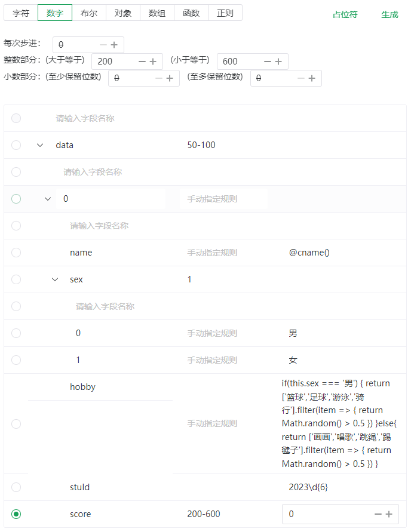Select the score row radio button
The image size is (411, 532).
coord(16,514)
